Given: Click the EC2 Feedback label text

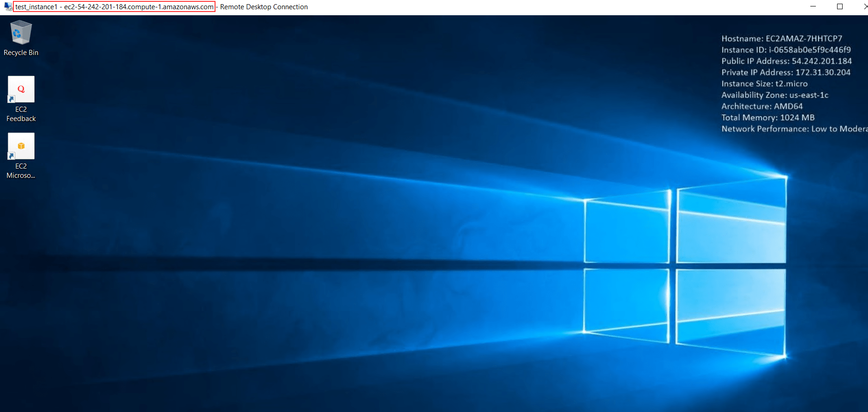Looking at the screenshot, I should [x=21, y=114].
